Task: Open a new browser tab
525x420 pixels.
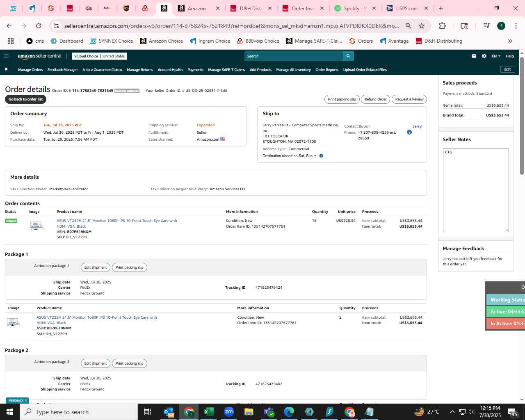Action: 441,8
